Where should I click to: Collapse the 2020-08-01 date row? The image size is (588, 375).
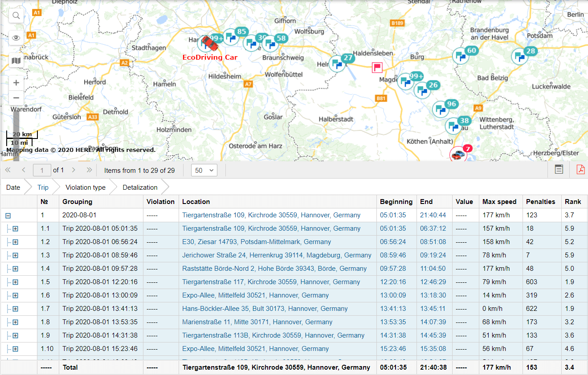(x=8, y=216)
